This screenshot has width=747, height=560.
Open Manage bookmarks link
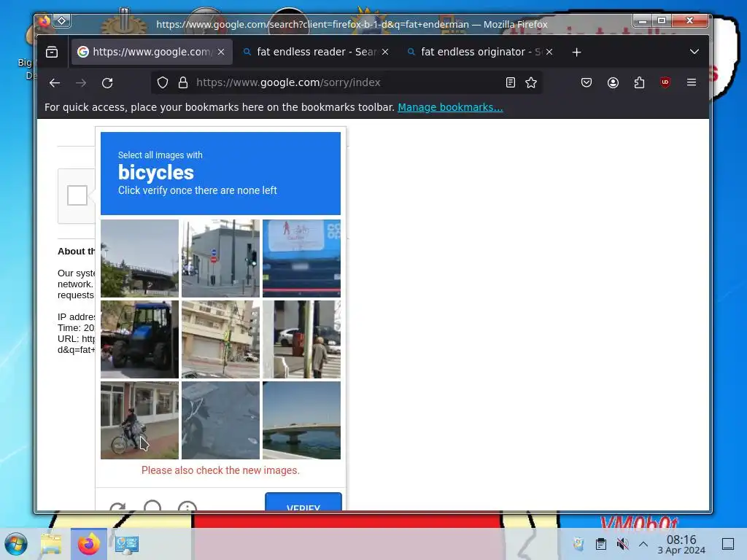tap(450, 107)
